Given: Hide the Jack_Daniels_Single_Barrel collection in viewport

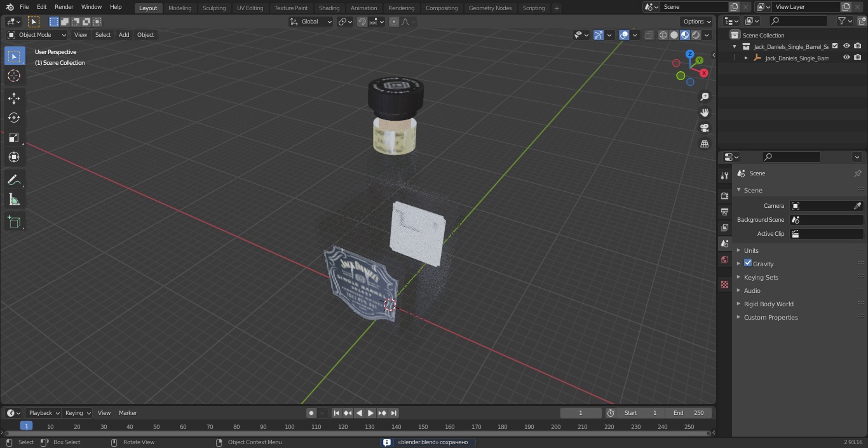Looking at the screenshot, I should pyautogui.click(x=846, y=46).
